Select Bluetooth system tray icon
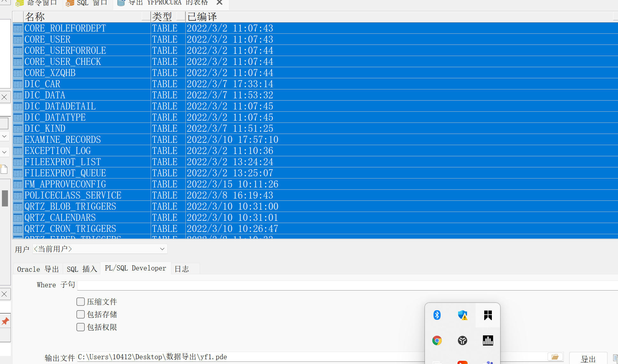The image size is (618, 364). (437, 315)
